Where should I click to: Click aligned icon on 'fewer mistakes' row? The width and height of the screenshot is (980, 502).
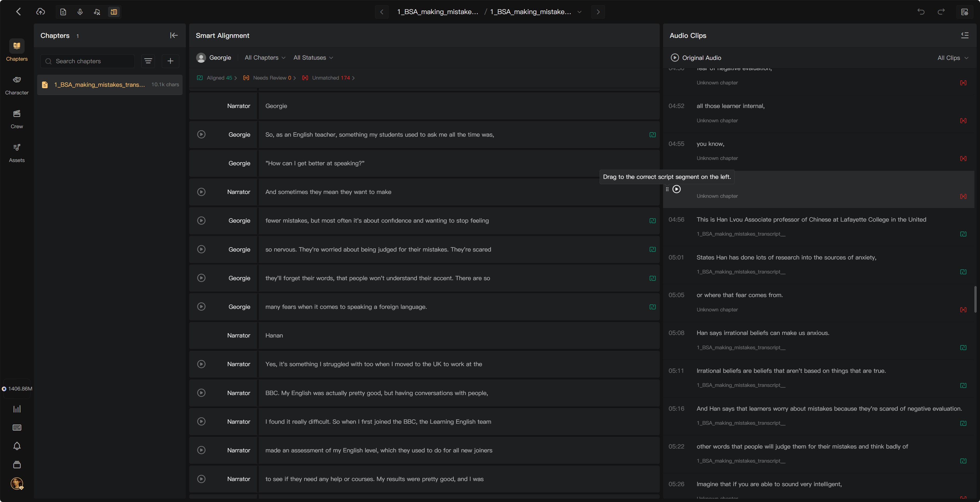[x=653, y=221]
